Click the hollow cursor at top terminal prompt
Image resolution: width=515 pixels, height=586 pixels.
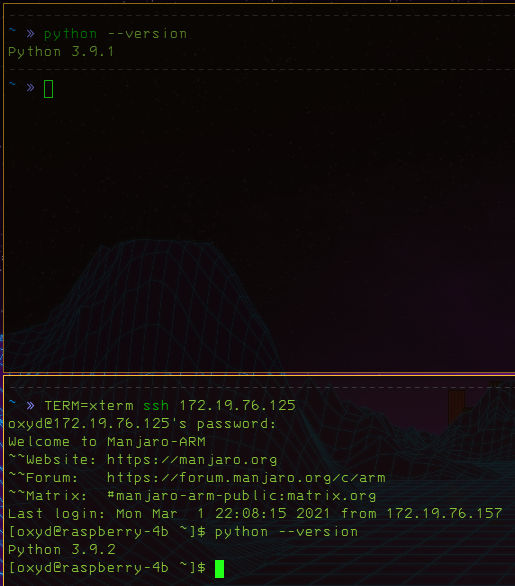pyautogui.click(x=49, y=89)
